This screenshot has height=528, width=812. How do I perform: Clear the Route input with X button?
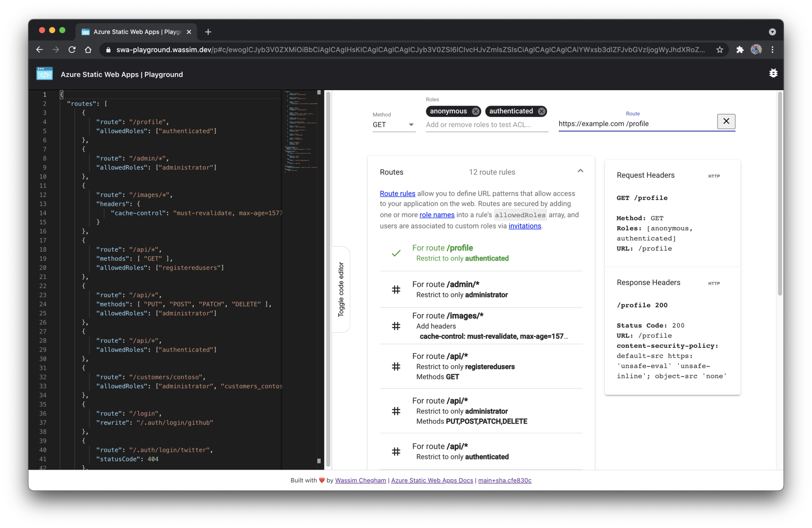click(x=726, y=121)
